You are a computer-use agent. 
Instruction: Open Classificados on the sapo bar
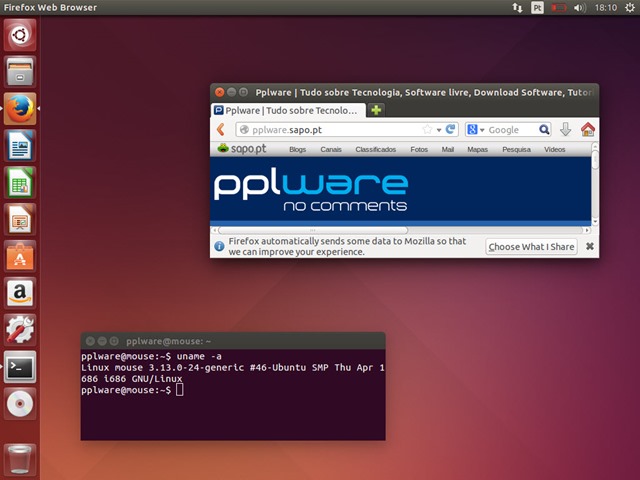tap(376, 149)
